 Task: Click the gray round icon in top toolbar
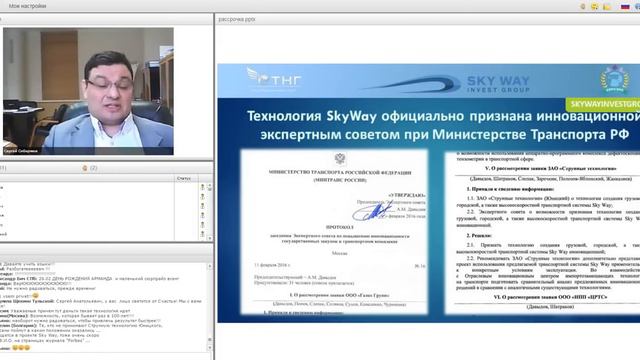(583, 7)
